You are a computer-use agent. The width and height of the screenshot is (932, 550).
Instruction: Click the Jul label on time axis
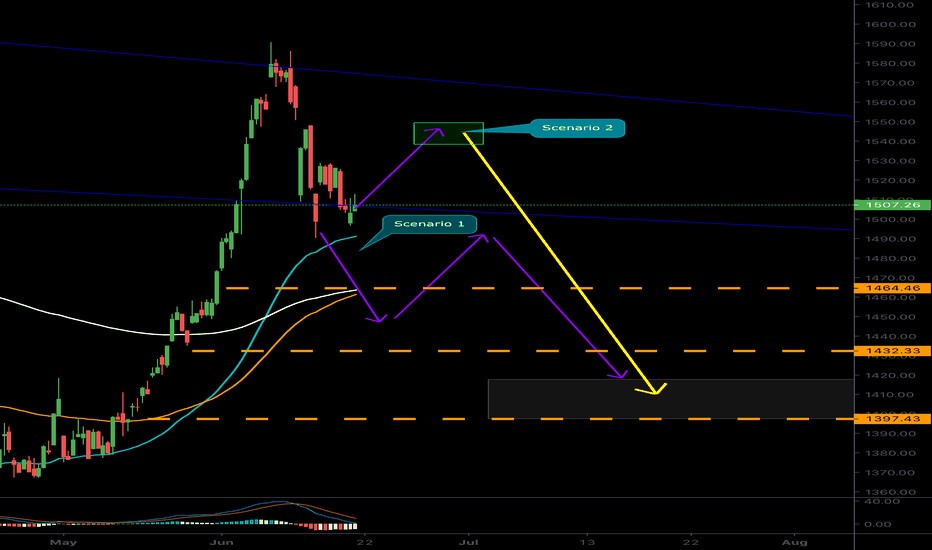pyautogui.click(x=469, y=542)
